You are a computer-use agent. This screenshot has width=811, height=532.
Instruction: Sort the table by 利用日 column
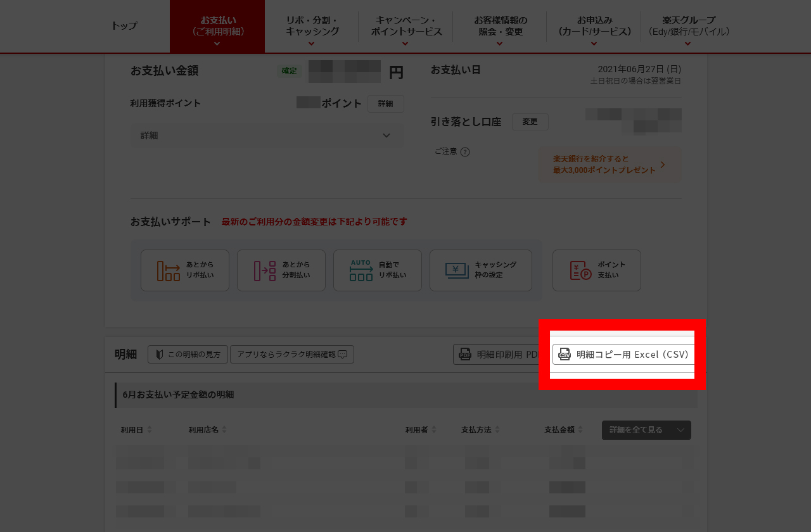[137, 430]
